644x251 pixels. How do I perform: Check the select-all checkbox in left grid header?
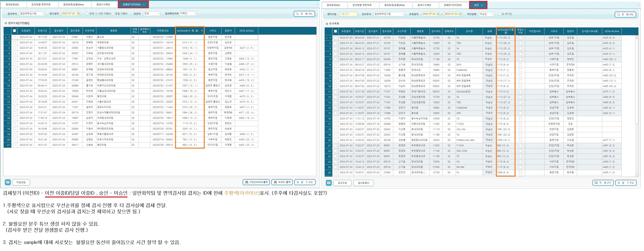(x=14, y=31)
